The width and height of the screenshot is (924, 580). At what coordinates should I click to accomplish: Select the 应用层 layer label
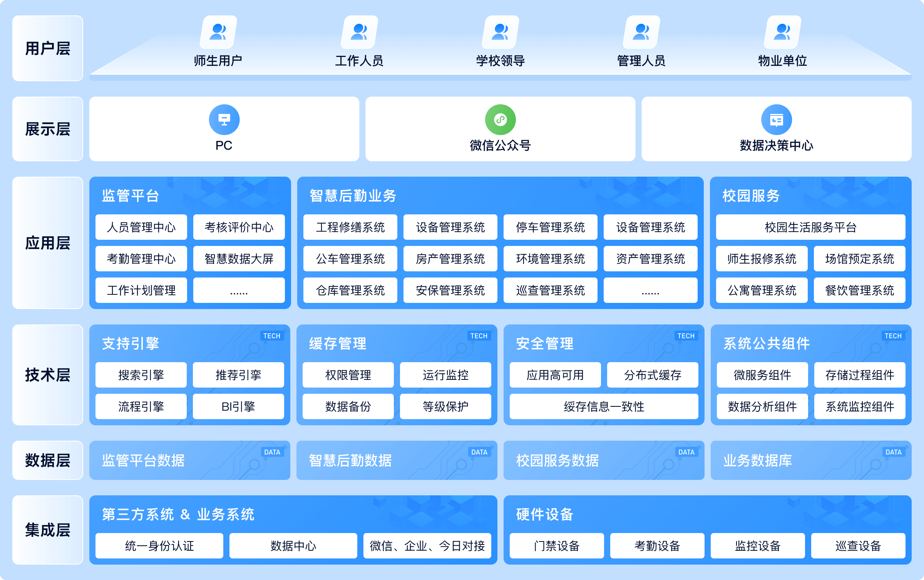pos(48,243)
